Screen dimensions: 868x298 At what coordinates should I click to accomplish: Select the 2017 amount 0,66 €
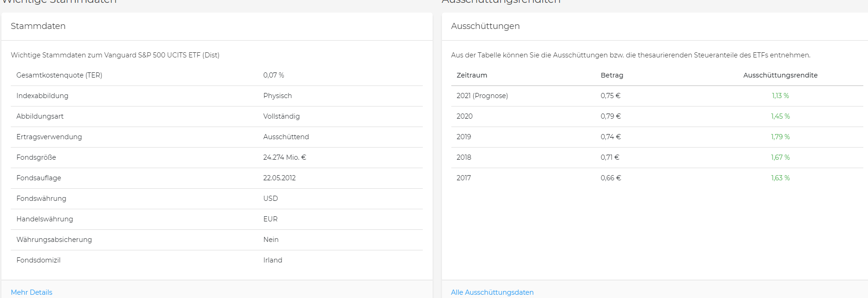[611, 178]
